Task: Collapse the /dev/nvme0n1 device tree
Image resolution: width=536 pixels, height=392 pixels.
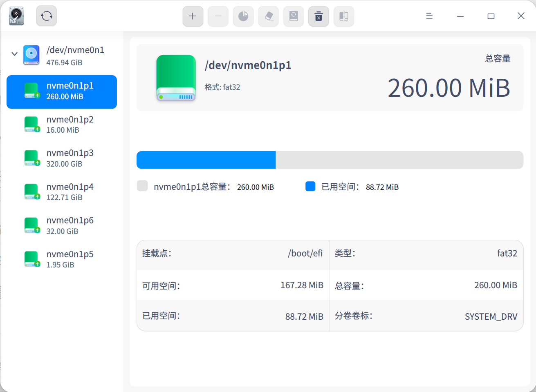Action: (14, 53)
